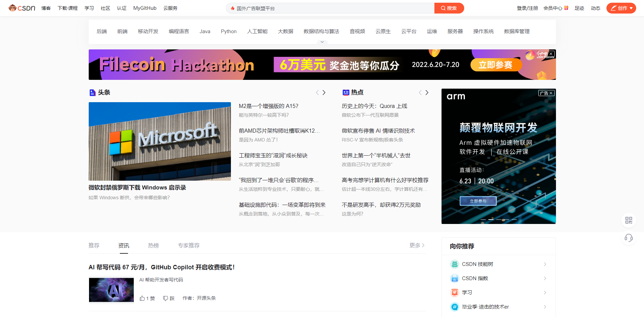644x317 pixels.
Task: Open AI 帮写代码 GitHub Copilot article
Action: [x=162, y=267]
